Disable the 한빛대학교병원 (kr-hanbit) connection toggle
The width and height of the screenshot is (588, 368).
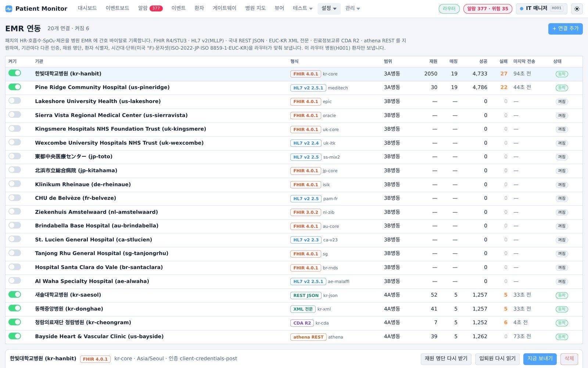coord(15,73)
